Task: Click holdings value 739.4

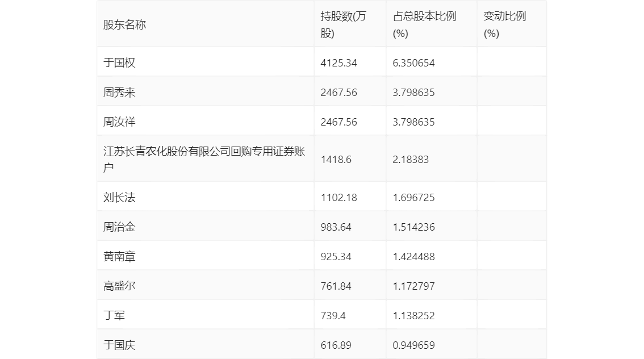Action: point(333,316)
